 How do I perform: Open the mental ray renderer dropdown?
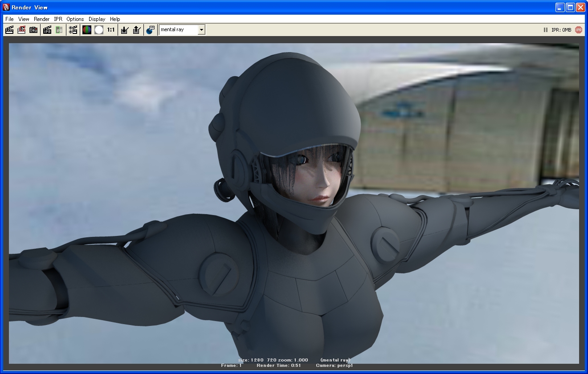[182, 30]
